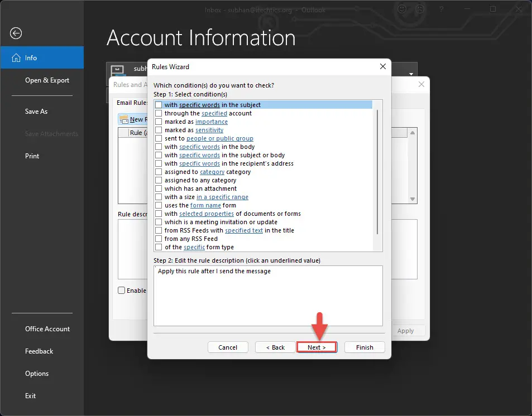
Task: Tick 'from any RSS Feed' checkbox
Action: [159, 239]
